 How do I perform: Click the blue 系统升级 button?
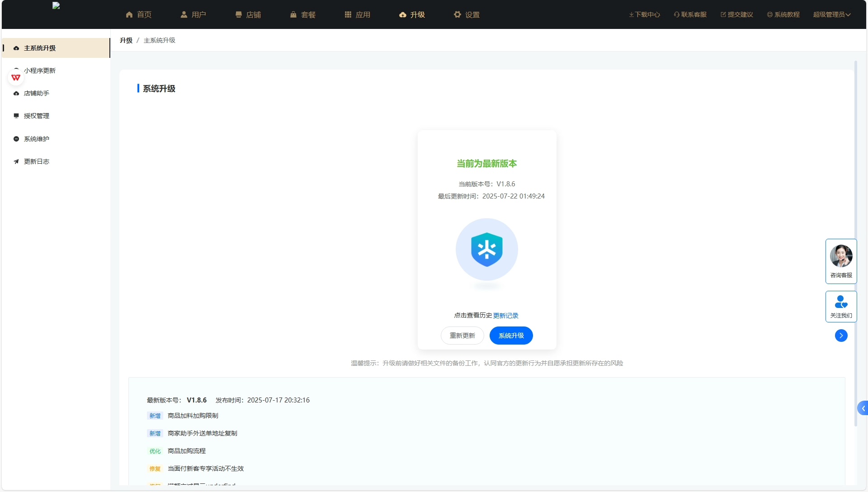511,336
